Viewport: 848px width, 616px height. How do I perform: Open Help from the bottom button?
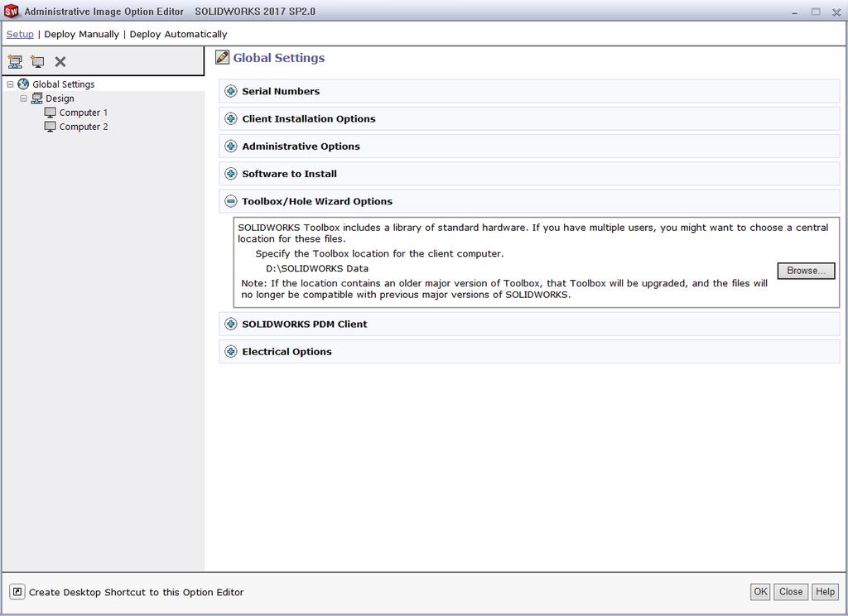tap(825, 592)
